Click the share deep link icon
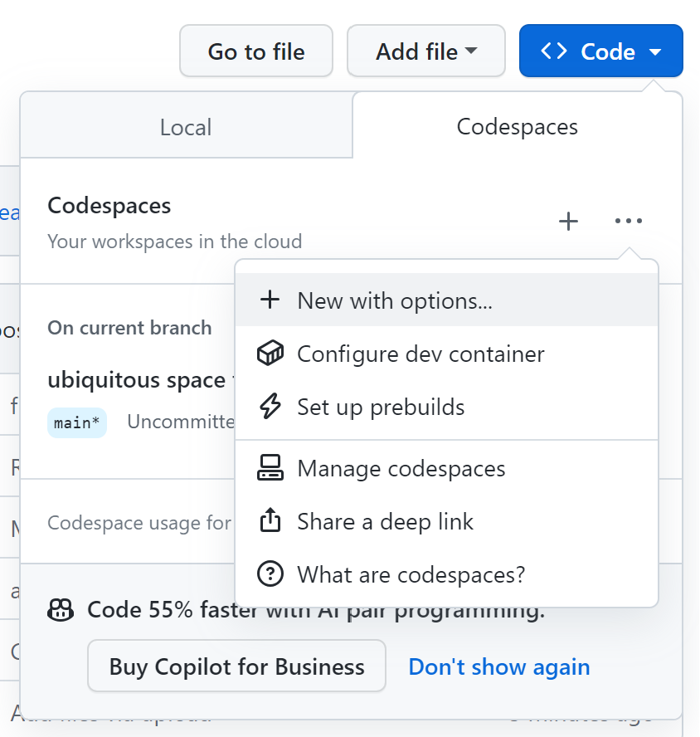 [270, 520]
